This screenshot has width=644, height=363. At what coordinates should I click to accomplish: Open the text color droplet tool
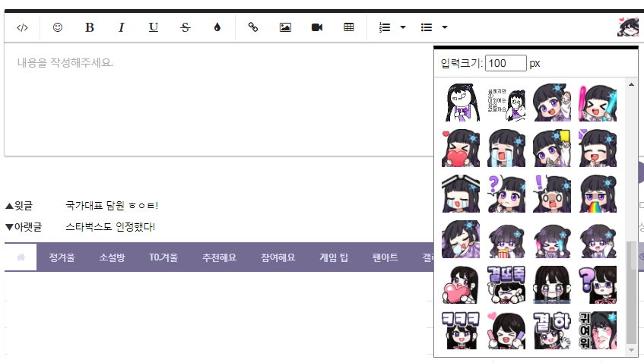(x=217, y=27)
